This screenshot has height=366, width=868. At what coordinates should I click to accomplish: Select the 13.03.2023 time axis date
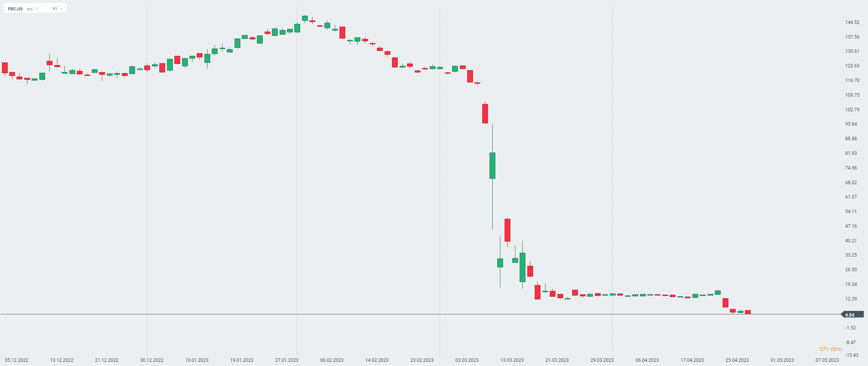click(x=512, y=360)
